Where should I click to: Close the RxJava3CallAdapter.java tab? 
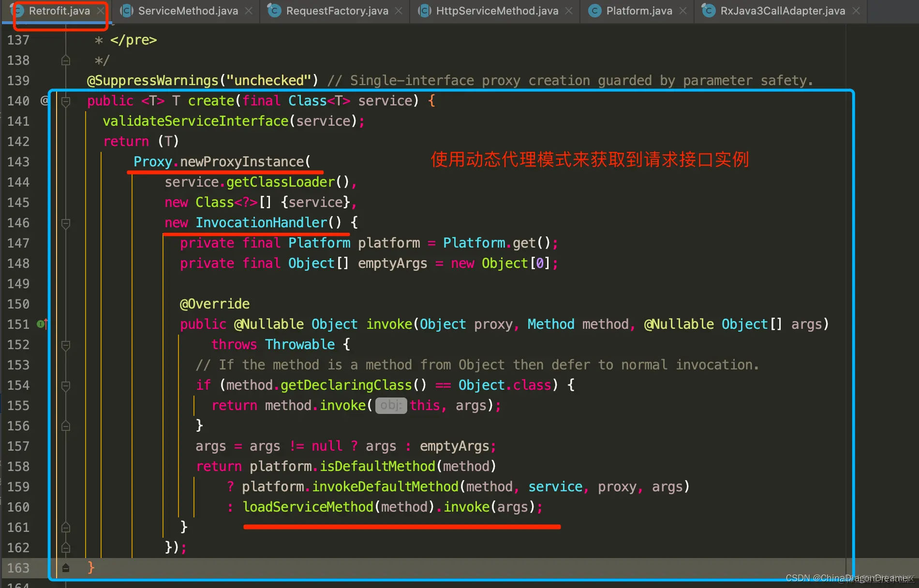pyautogui.click(x=856, y=11)
